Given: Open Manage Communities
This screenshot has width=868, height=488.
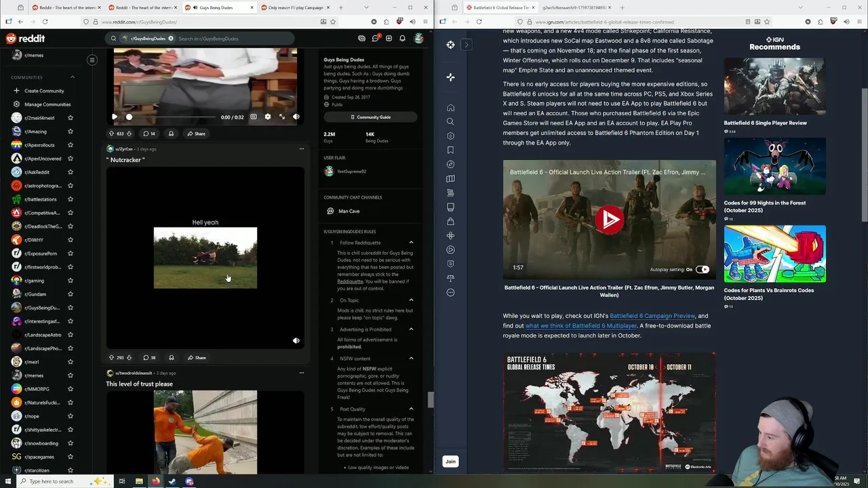Looking at the screenshot, I should coord(47,104).
